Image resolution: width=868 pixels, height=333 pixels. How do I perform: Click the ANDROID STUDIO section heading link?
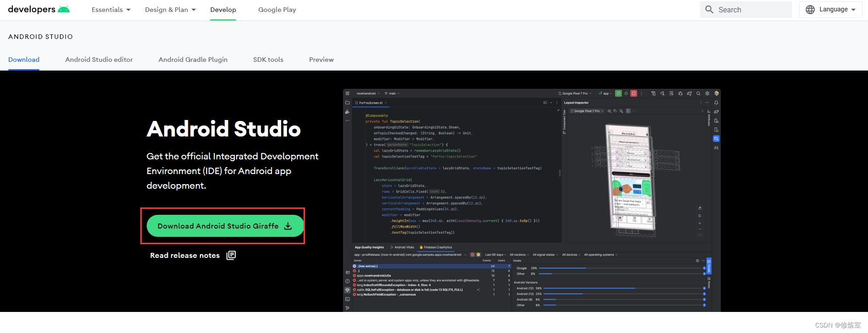[x=40, y=37]
